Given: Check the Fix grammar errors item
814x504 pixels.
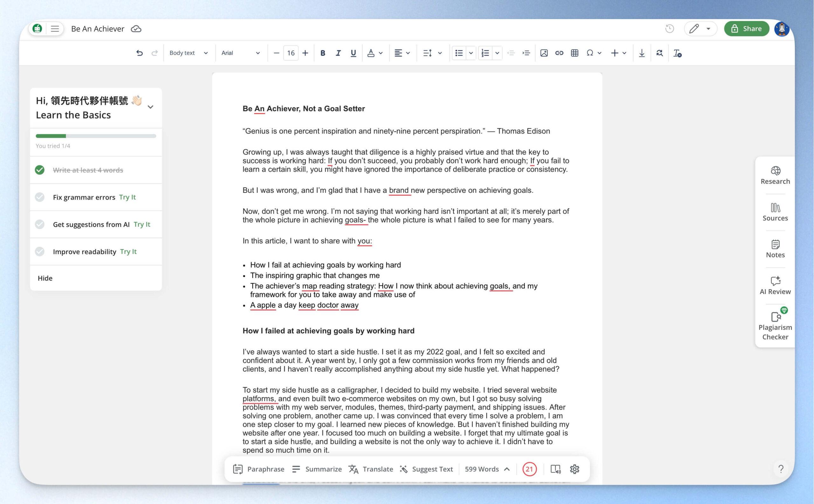Looking at the screenshot, I should [40, 197].
